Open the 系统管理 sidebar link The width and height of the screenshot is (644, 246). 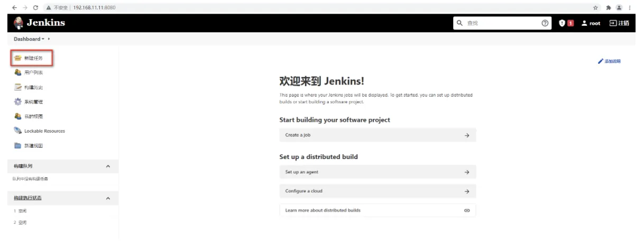[33, 101]
